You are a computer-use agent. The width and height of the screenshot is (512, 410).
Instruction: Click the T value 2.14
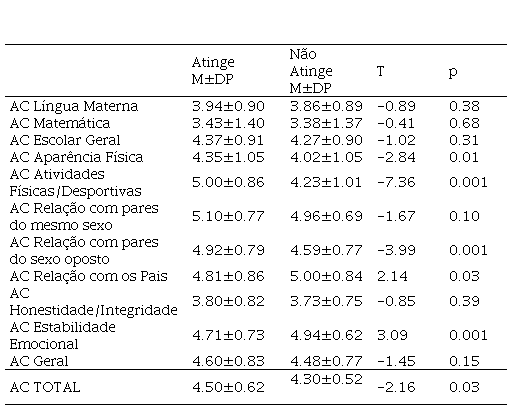(x=392, y=276)
